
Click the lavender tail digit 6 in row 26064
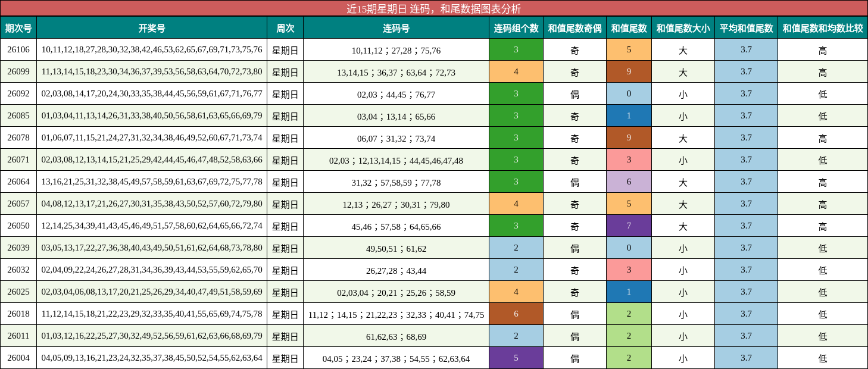click(x=629, y=182)
